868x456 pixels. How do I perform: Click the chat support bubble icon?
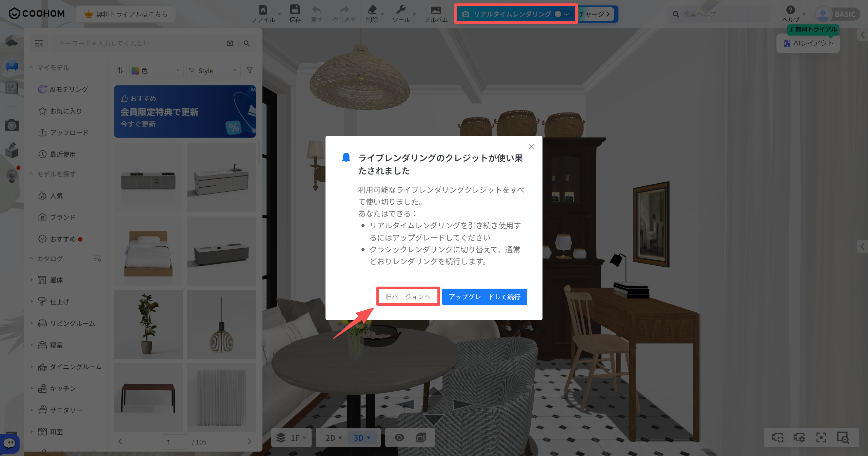(x=9, y=443)
